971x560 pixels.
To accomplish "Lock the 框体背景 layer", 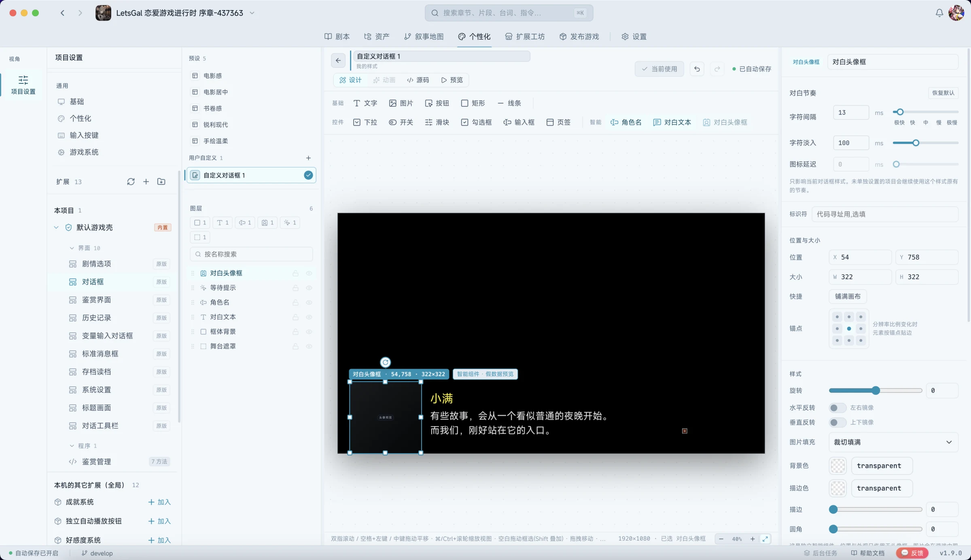I will coord(295,331).
